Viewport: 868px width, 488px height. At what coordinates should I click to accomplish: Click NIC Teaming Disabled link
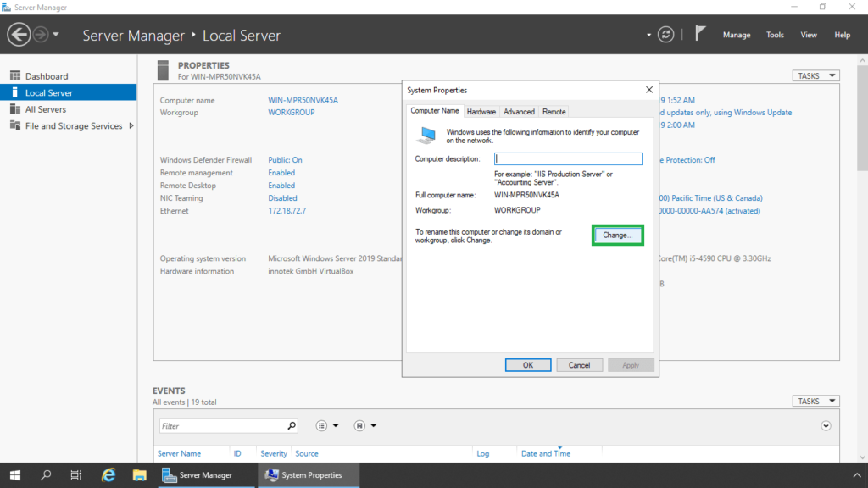282,198
